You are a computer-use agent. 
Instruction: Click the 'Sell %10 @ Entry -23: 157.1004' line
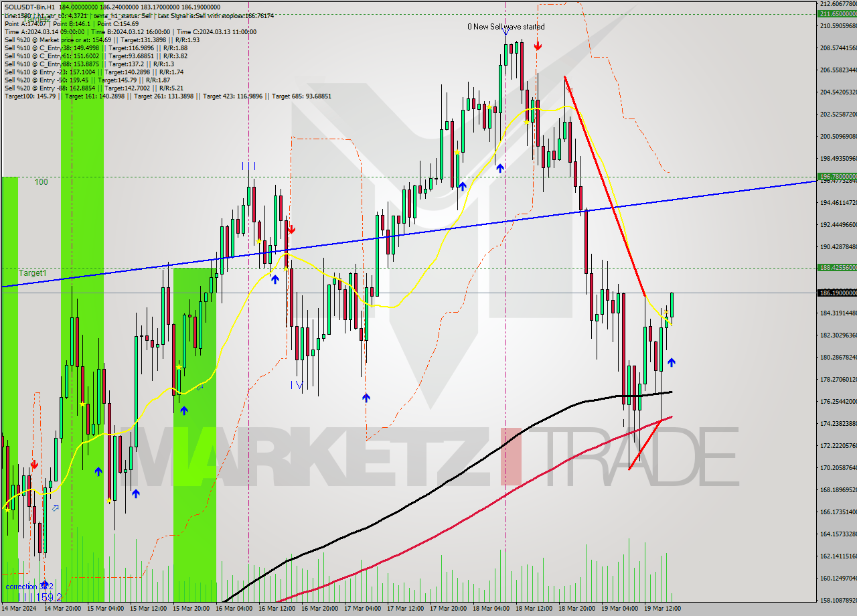94,72
